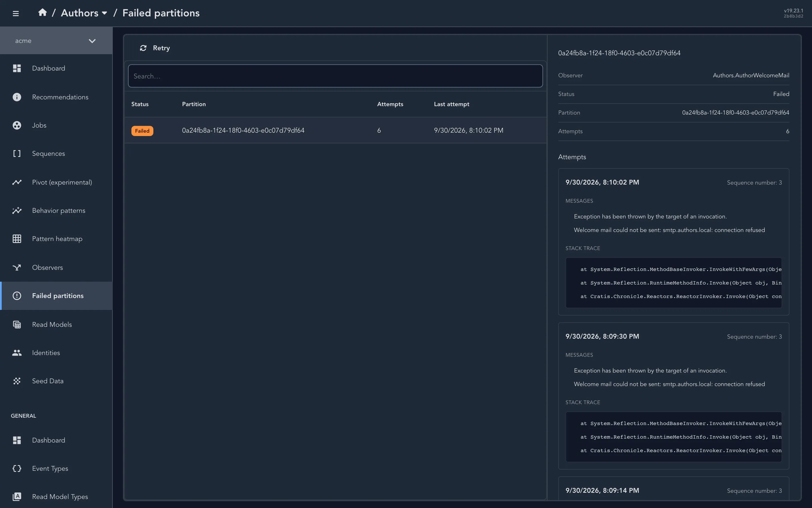Click last attempt 9/30/2026, 8:10:02 PM cell
812x508 pixels.
click(468, 130)
